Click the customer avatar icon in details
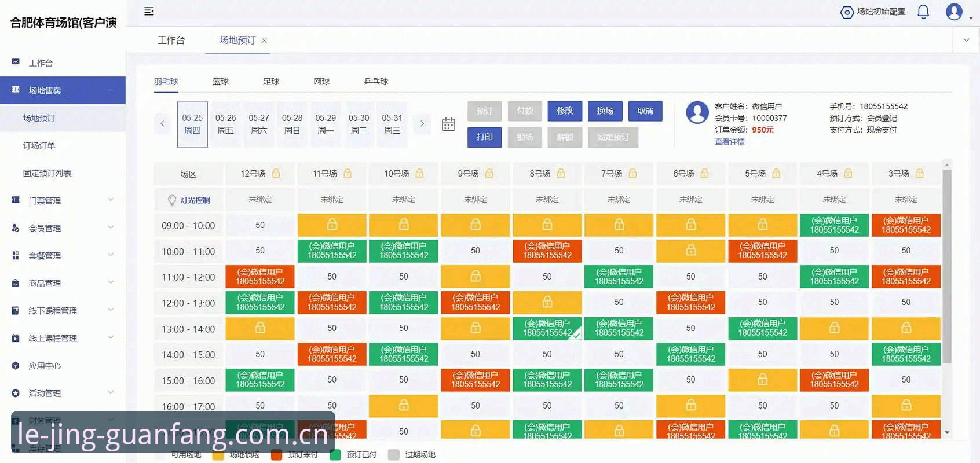Image resolution: width=980 pixels, height=463 pixels. pos(697,112)
